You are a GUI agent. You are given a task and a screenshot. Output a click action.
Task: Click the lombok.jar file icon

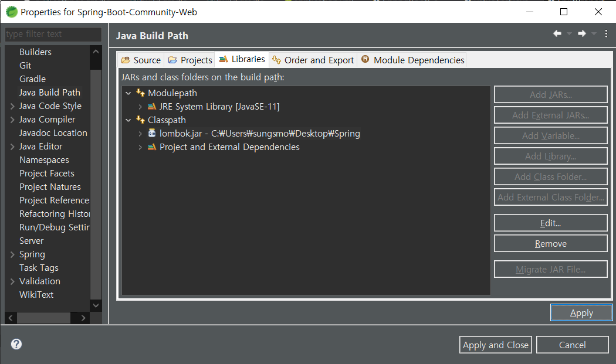151,134
